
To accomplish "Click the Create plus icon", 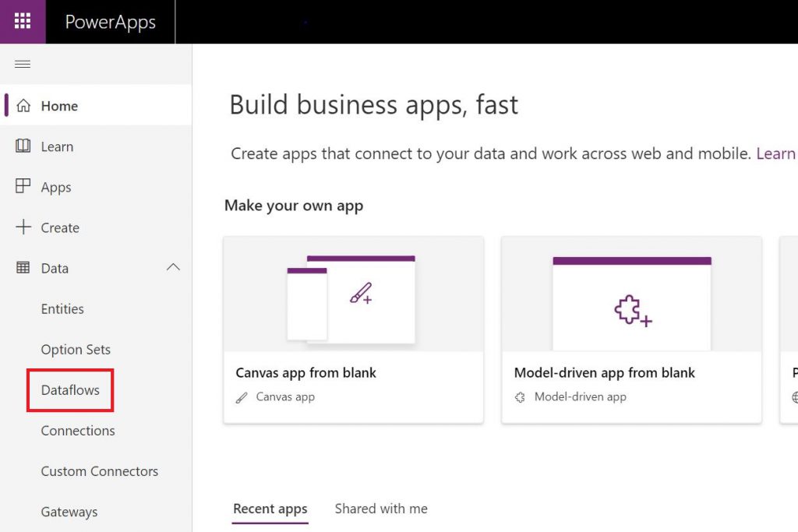I will (23, 227).
